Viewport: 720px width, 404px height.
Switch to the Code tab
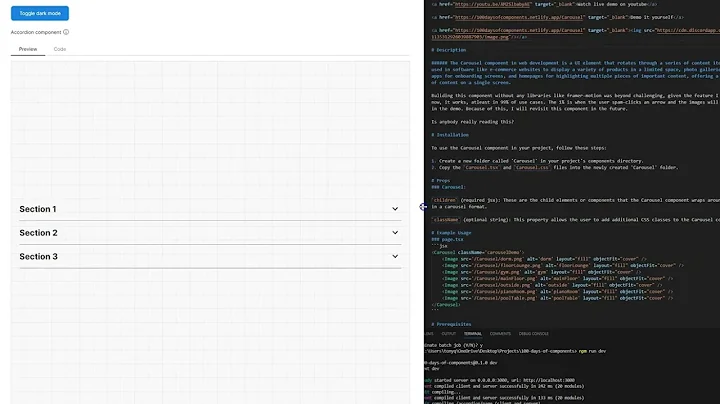coord(60,49)
